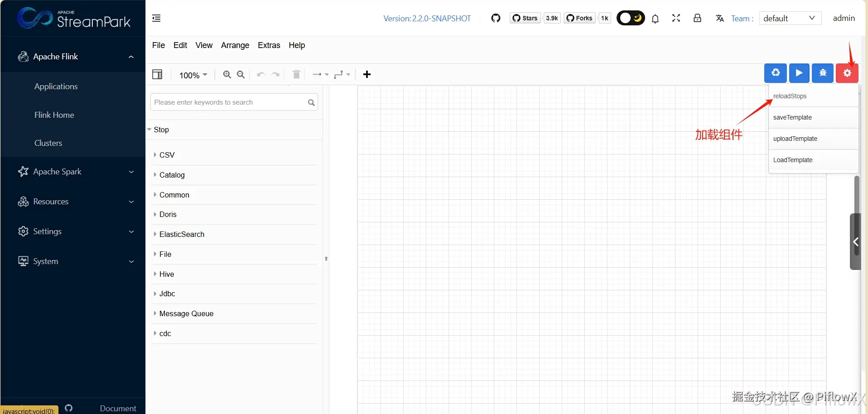Expand the Settings sidebar menu
The image size is (868, 414).
pyautogui.click(x=73, y=231)
